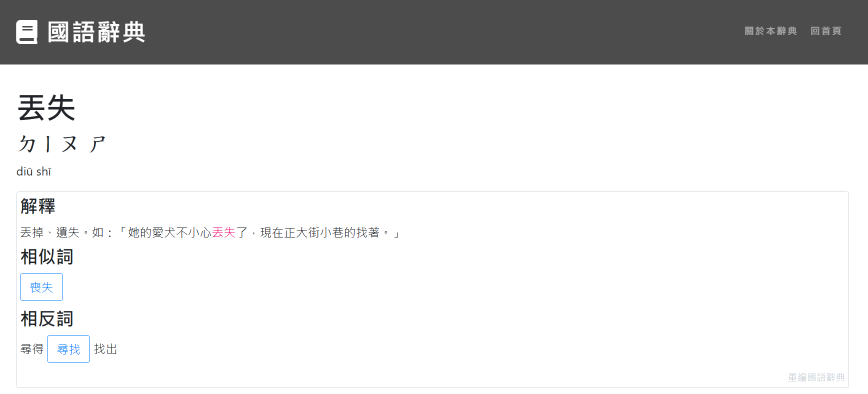
Task: Click the example phrase 現在正大街小巷的找著
Action: pyautogui.click(x=320, y=232)
